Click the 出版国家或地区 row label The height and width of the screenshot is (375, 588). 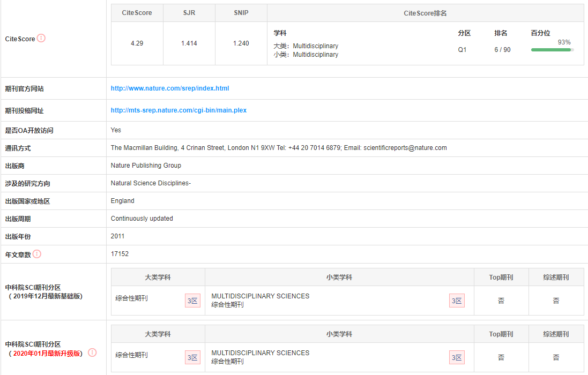tap(27, 201)
